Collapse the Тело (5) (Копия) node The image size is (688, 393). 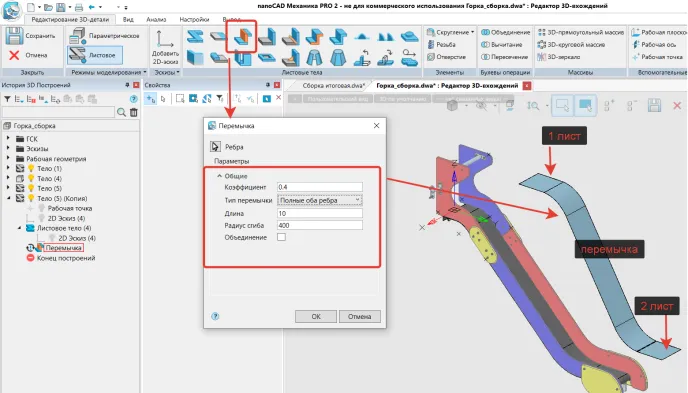click(8, 198)
